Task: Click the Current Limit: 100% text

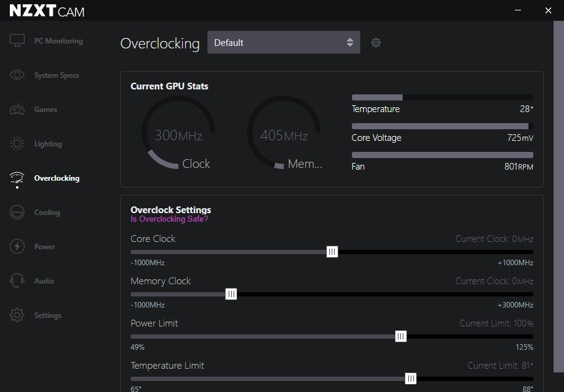Action: point(497,323)
